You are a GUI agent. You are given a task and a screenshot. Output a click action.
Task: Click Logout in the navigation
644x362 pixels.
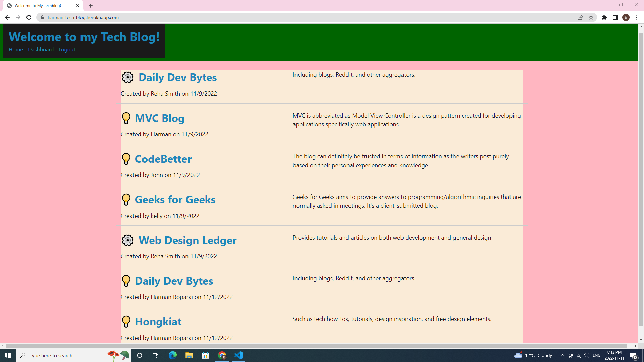[67, 50]
